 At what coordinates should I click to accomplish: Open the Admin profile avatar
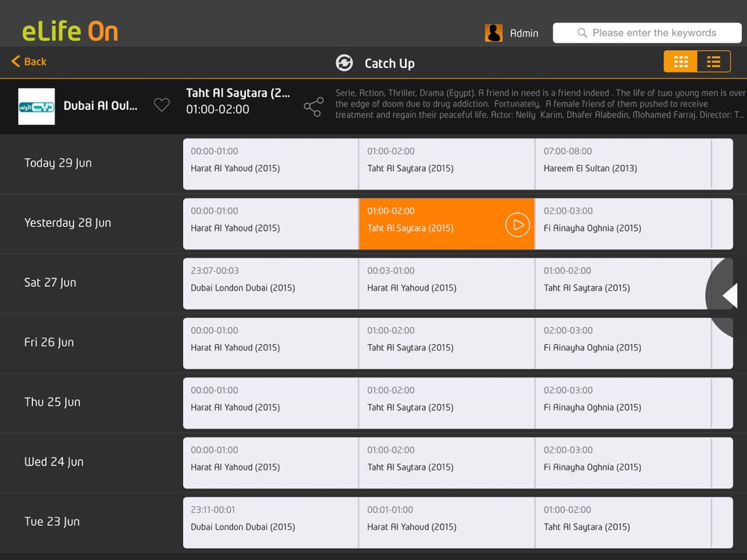pyautogui.click(x=494, y=33)
